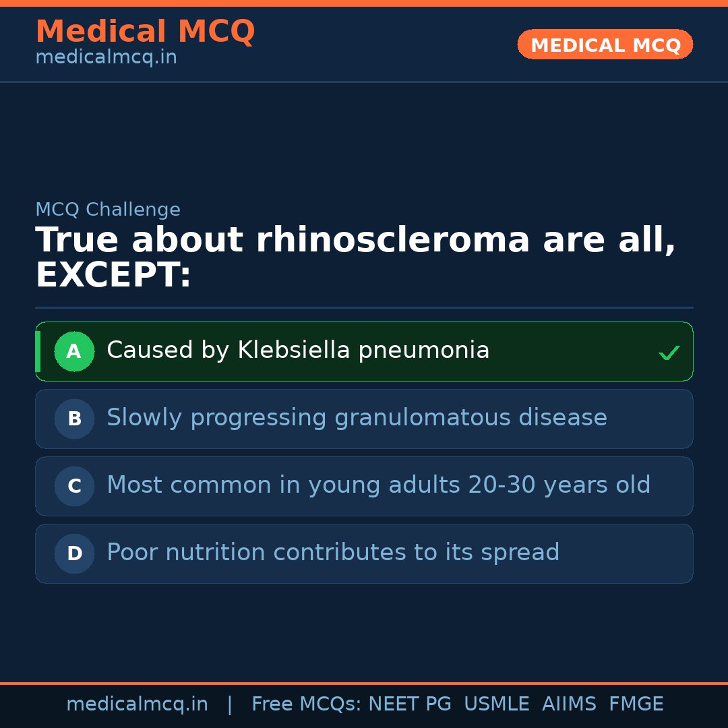Click AIIMS in the footer
The image size is (728, 728).
tap(569, 704)
